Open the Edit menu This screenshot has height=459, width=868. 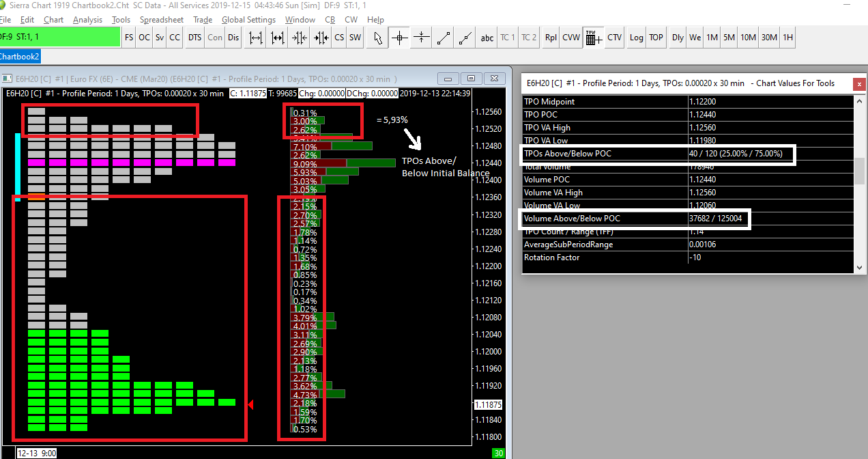[27, 20]
